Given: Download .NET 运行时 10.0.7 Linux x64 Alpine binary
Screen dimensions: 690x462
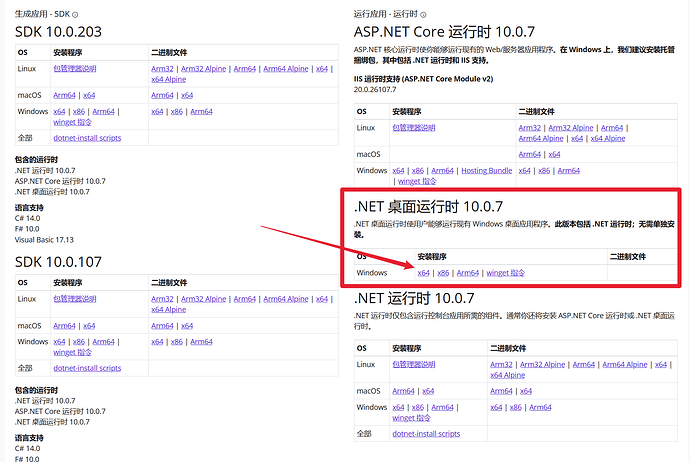Looking at the screenshot, I should click(x=507, y=375).
